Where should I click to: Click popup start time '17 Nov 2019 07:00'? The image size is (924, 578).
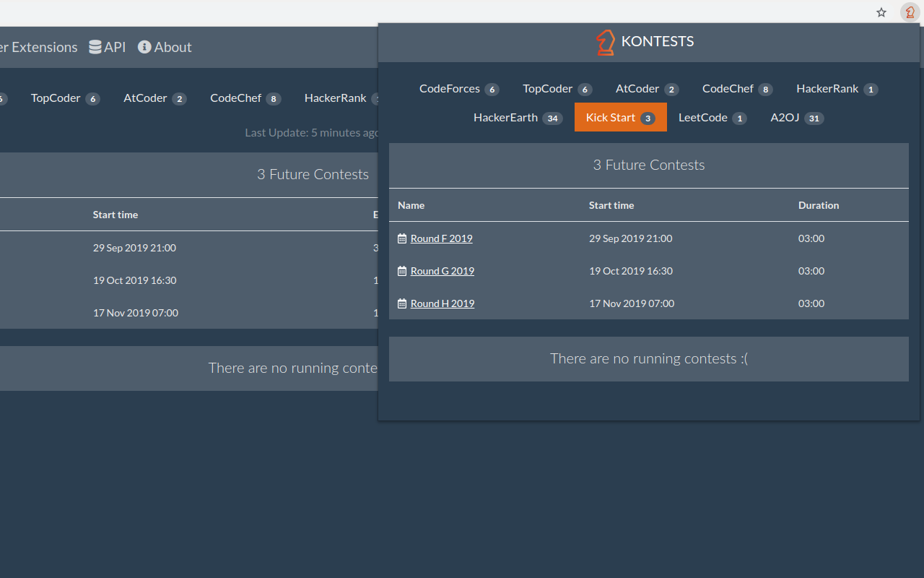[632, 303]
